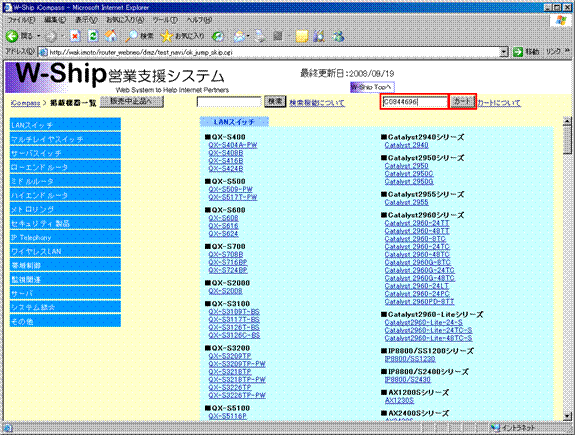576x436 pixels.
Task: Open the カートについて link
Action: (x=499, y=103)
